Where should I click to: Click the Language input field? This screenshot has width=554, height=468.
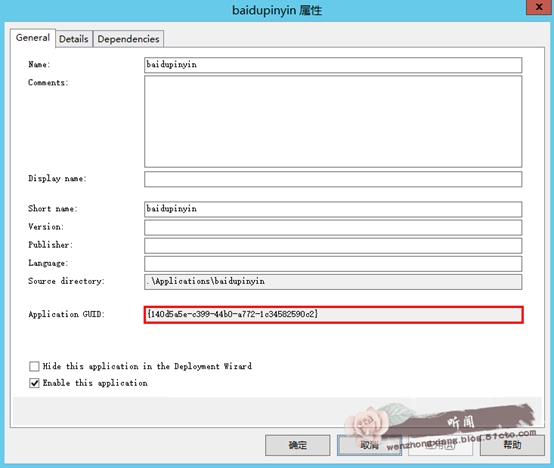[x=333, y=264]
